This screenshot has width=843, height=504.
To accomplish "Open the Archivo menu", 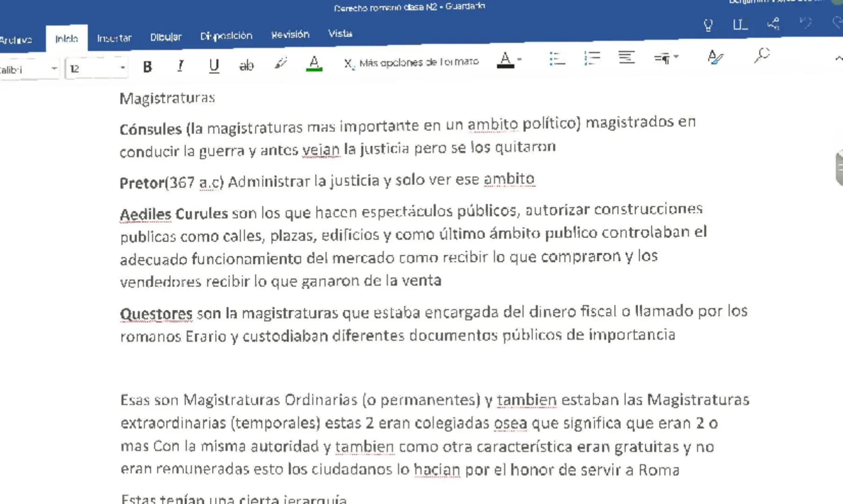I will coord(16,40).
